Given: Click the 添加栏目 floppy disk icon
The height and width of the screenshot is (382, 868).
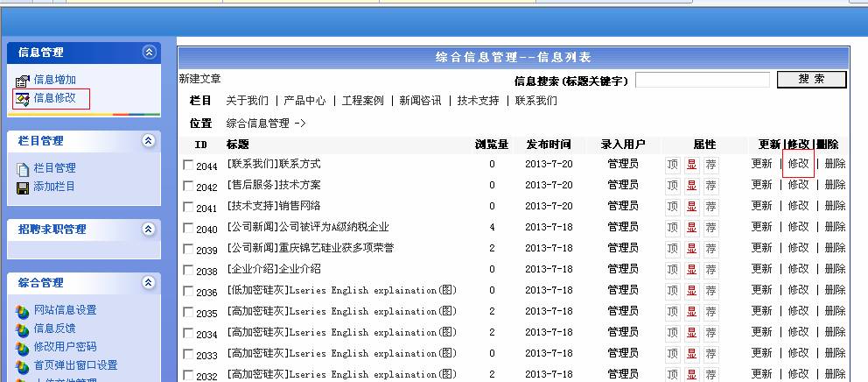Looking at the screenshot, I should coord(23,187).
